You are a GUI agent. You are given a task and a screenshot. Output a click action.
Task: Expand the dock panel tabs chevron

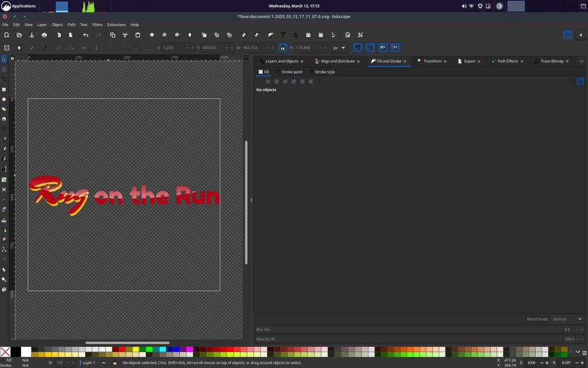tap(582, 61)
